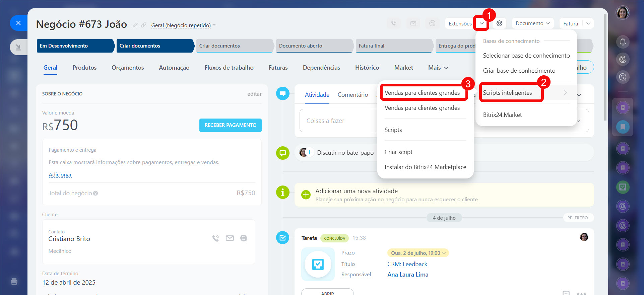The image size is (644, 295).
Task: Open the task thumbnail checkbox image
Action: point(318,264)
